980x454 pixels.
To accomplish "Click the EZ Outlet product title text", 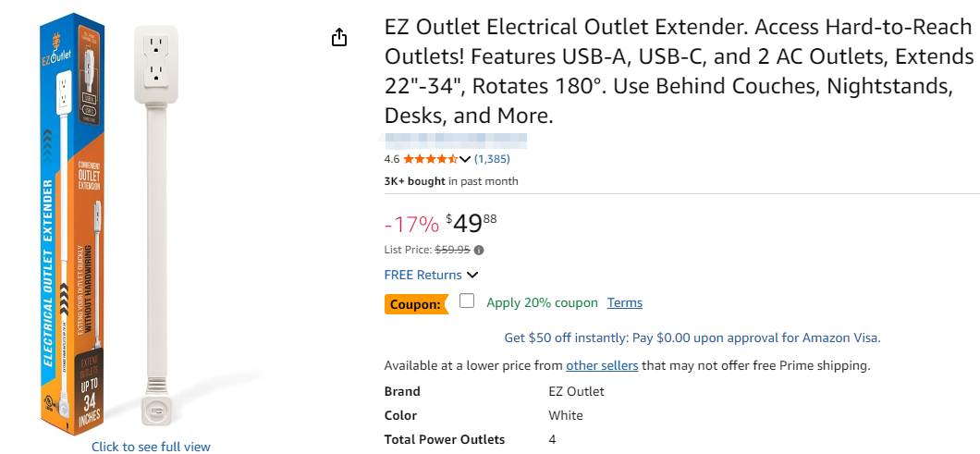I will pos(679,71).
